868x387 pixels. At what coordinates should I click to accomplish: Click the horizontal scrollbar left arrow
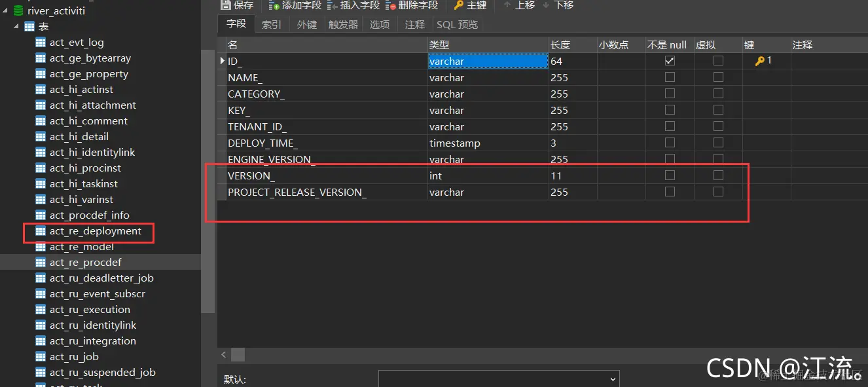[224, 354]
